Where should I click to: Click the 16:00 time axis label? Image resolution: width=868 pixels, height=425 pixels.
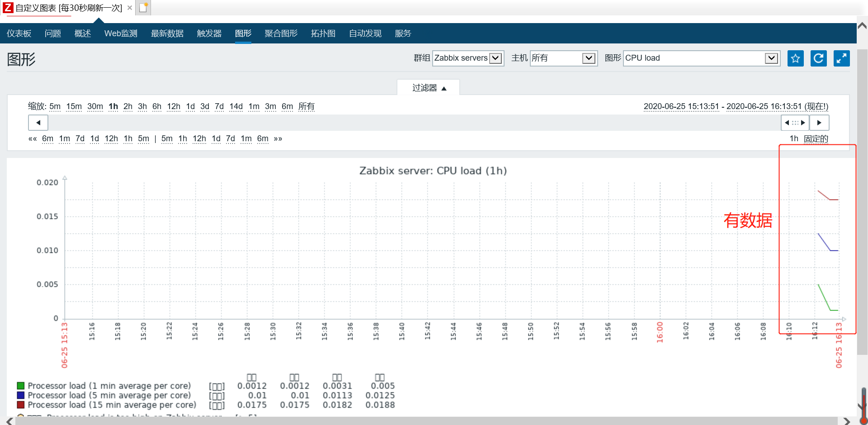(660, 332)
